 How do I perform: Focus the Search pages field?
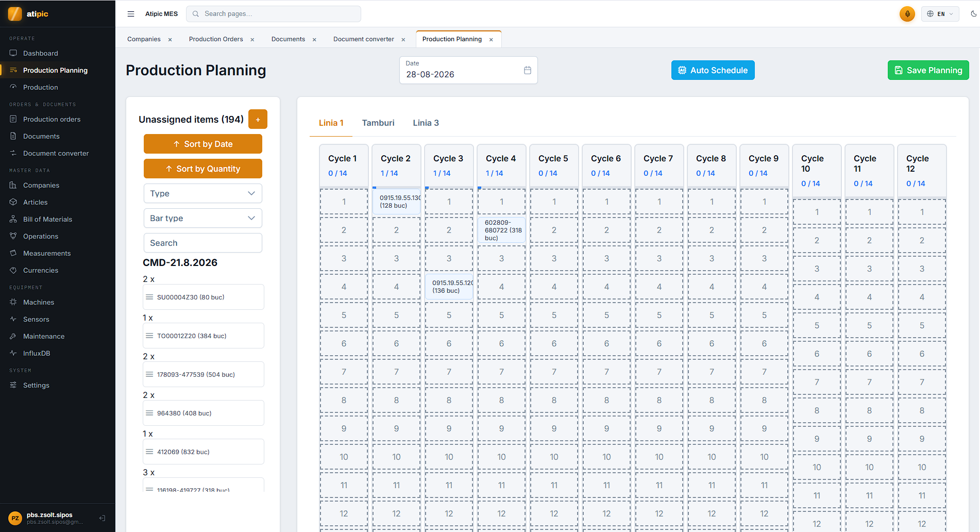(x=274, y=14)
